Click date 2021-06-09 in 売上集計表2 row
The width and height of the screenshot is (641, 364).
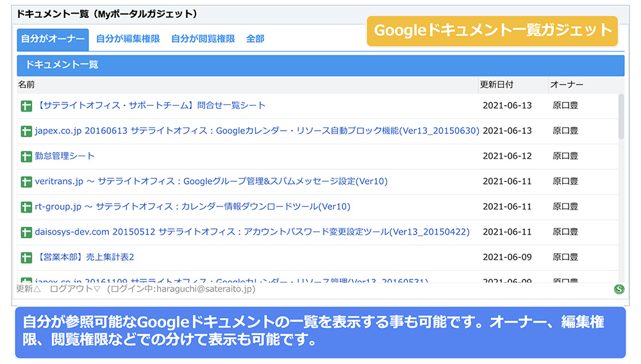click(507, 258)
